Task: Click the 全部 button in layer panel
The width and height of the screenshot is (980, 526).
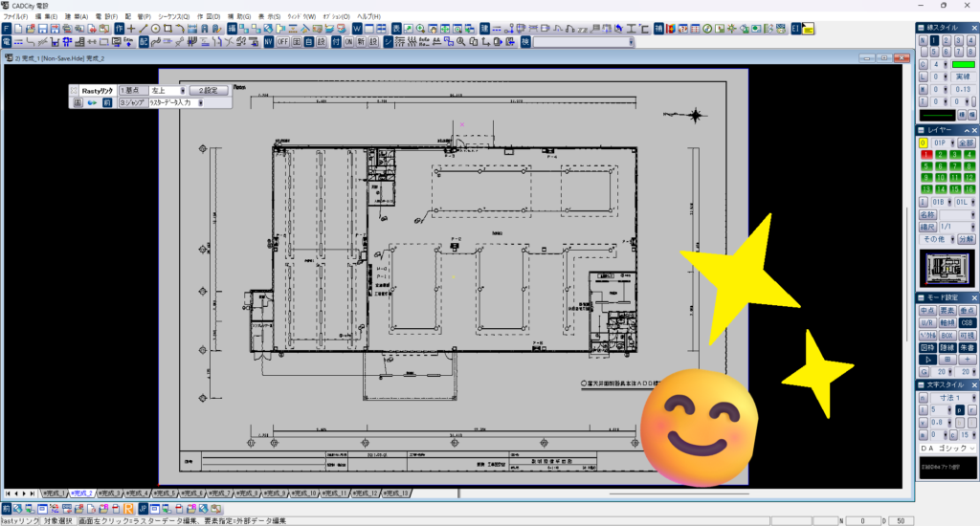Action: click(x=967, y=143)
